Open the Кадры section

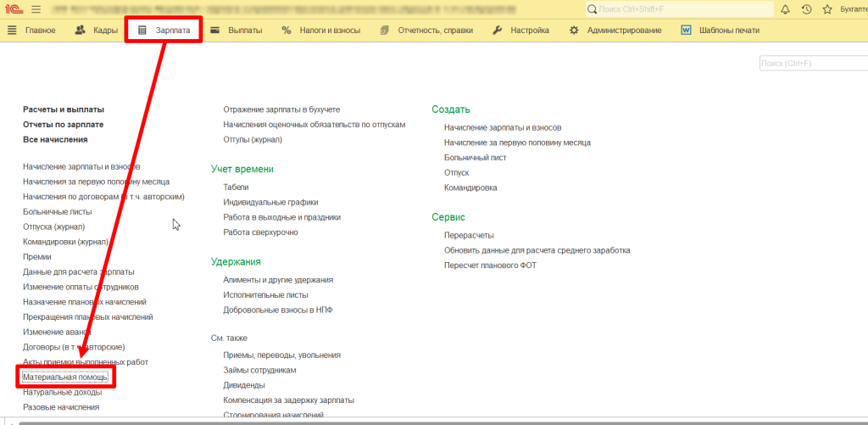pyautogui.click(x=96, y=31)
